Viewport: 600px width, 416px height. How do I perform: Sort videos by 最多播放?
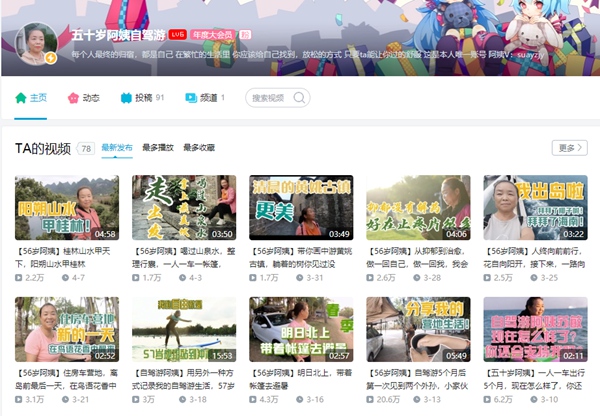pyautogui.click(x=158, y=148)
